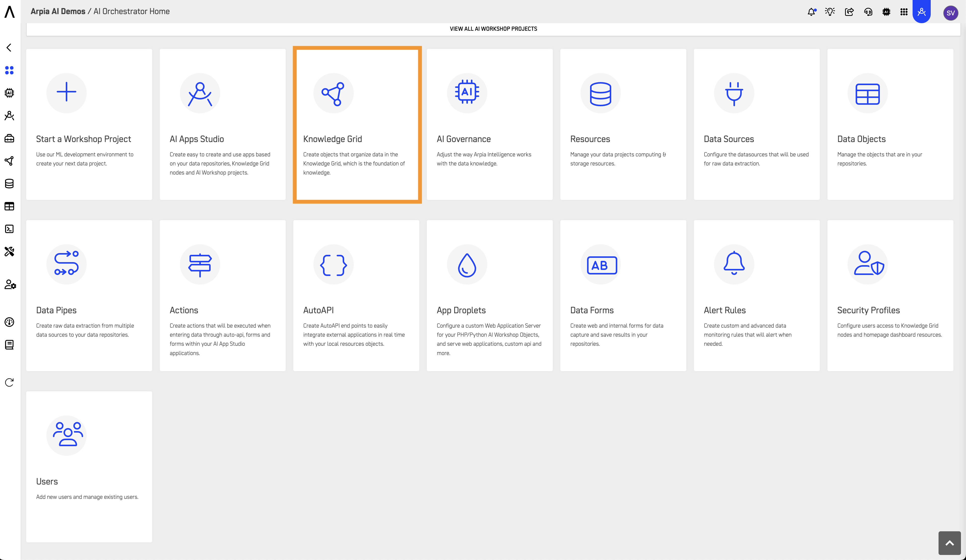This screenshot has height=560, width=966.
Task: Open AI Governance chip icon in the left sidebar
Action: [x=9, y=93]
